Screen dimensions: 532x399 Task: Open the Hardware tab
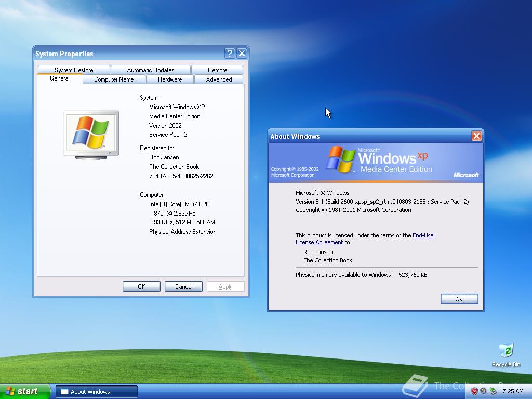[170, 79]
